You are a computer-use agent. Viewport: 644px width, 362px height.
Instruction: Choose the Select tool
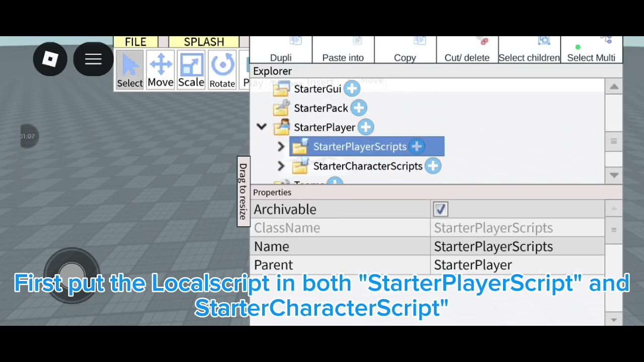point(130,70)
